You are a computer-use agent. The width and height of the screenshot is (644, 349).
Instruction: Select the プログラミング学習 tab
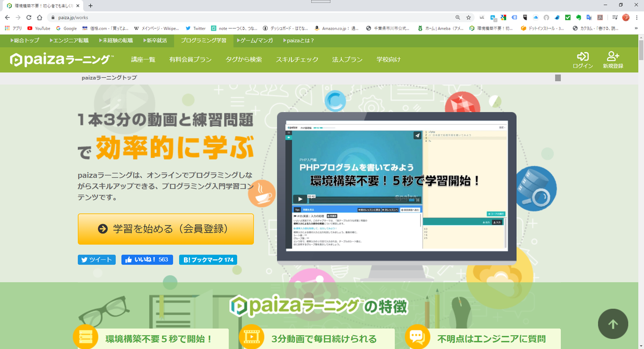(203, 40)
